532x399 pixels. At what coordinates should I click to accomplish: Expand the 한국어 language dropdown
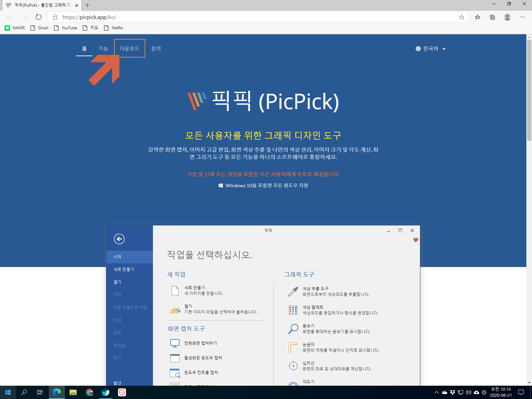click(x=431, y=49)
